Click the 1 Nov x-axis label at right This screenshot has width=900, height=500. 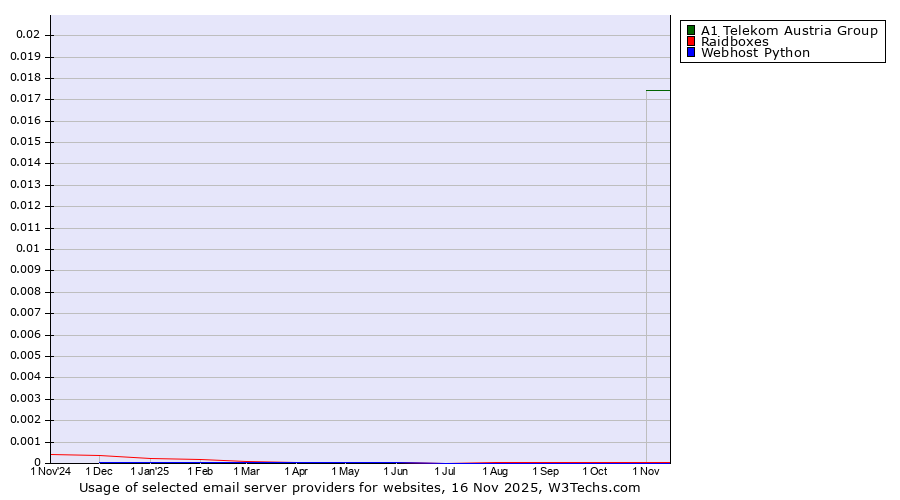[646, 471]
